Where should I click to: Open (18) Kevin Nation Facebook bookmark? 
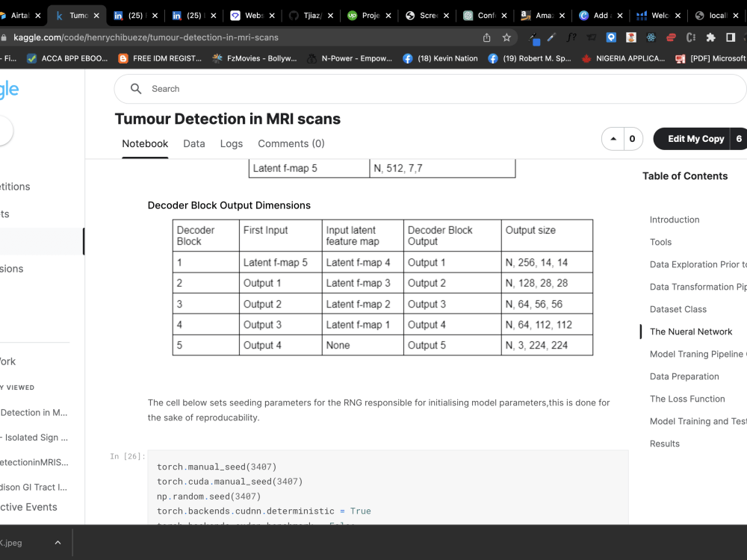[440, 58]
